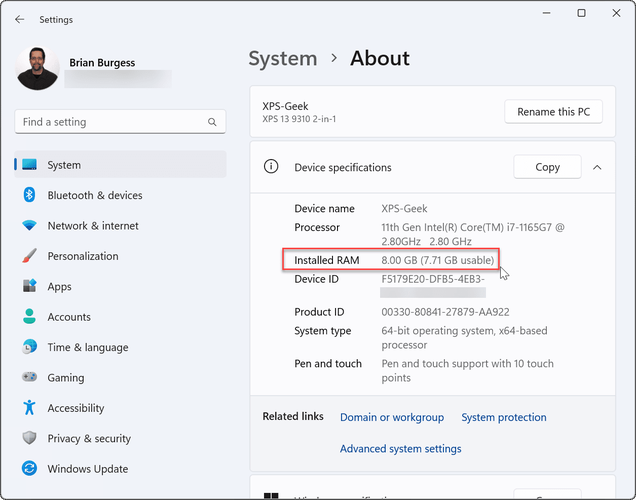Viewport: 636px width, 500px height.
Task: Click the Accounts person icon
Action: tap(29, 317)
